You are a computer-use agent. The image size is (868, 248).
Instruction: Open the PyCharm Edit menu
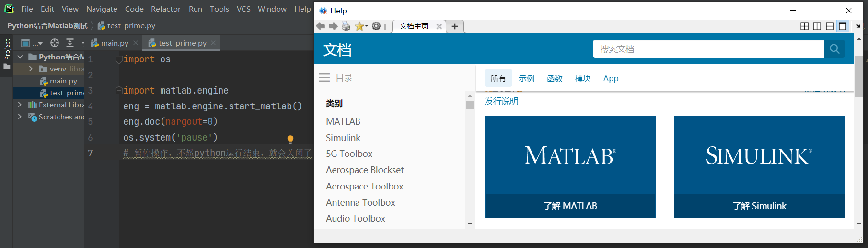click(47, 9)
